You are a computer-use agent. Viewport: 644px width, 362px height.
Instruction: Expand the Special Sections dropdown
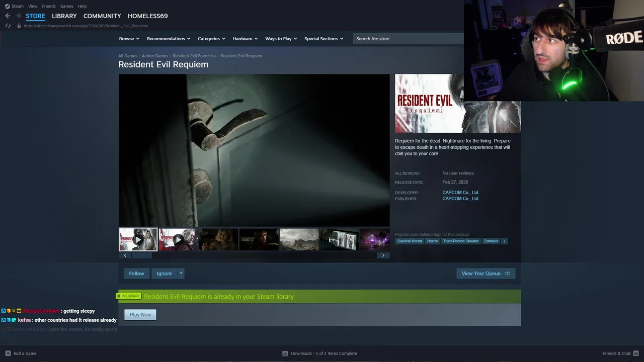pyautogui.click(x=324, y=39)
